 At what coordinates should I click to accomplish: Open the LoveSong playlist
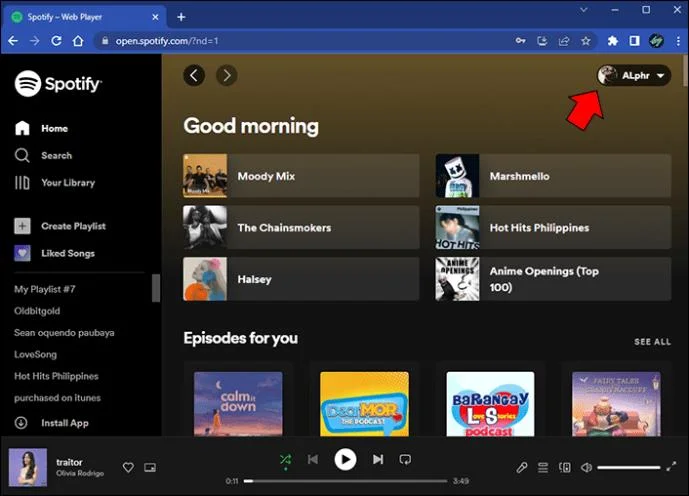tap(35, 354)
